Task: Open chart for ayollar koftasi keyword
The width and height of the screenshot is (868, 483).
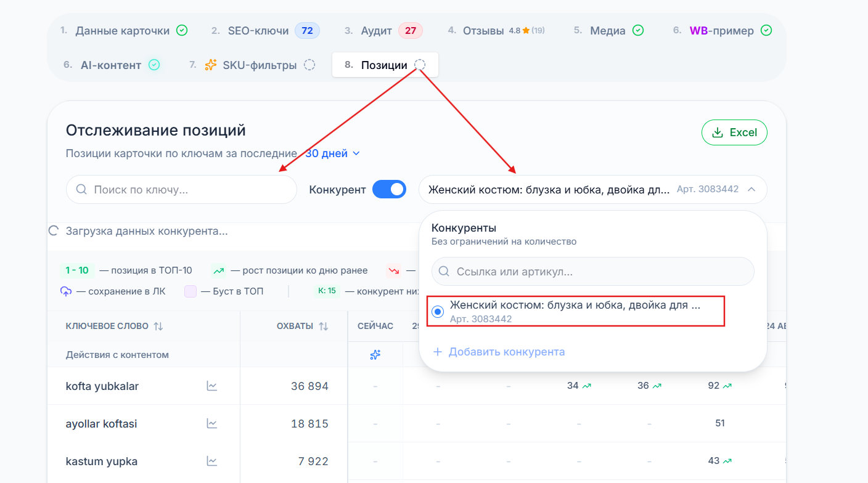Action: tap(212, 424)
